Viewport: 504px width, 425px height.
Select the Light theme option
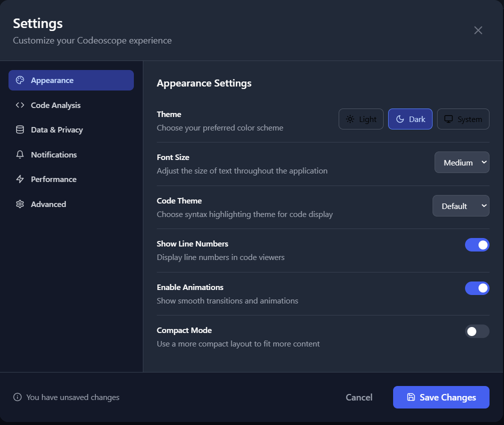(x=361, y=119)
